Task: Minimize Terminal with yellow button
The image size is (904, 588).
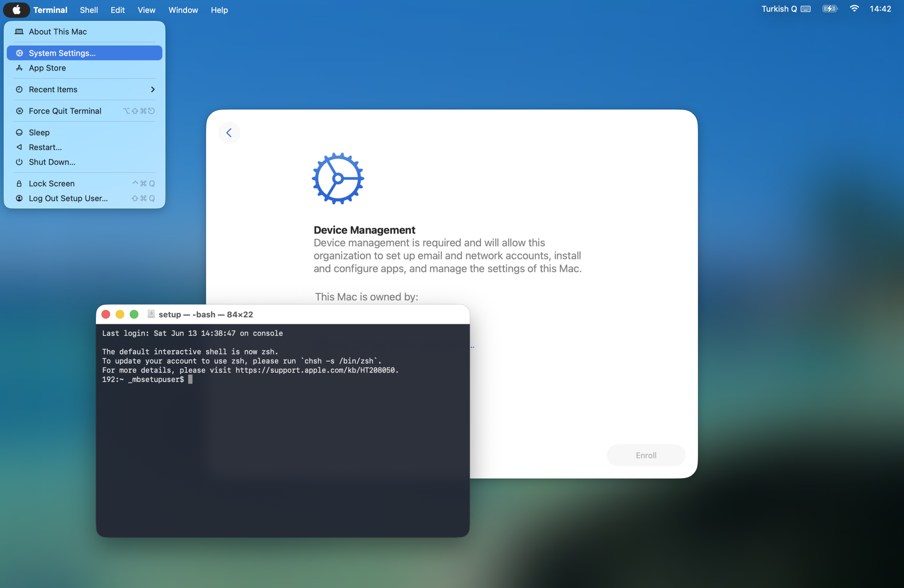Action: (120, 315)
